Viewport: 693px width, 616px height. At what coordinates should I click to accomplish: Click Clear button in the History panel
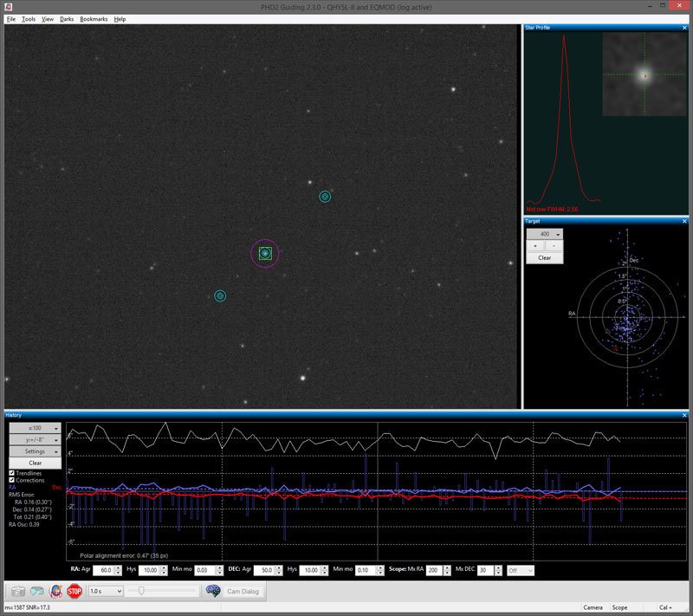(x=35, y=463)
